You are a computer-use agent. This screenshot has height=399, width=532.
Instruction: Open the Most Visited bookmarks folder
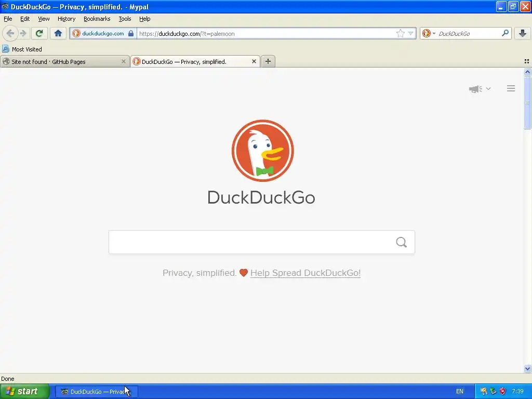tap(22, 49)
